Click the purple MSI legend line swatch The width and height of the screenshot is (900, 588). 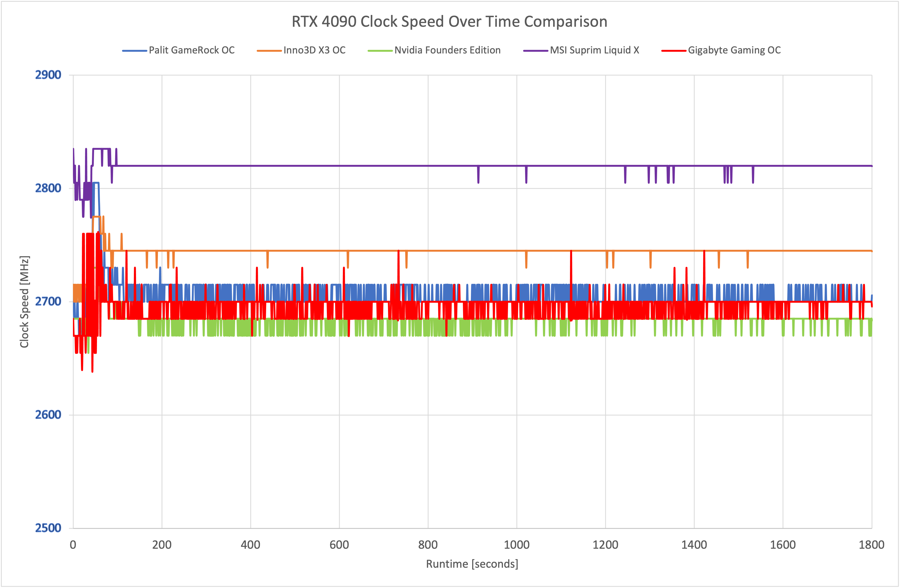click(x=536, y=51)
